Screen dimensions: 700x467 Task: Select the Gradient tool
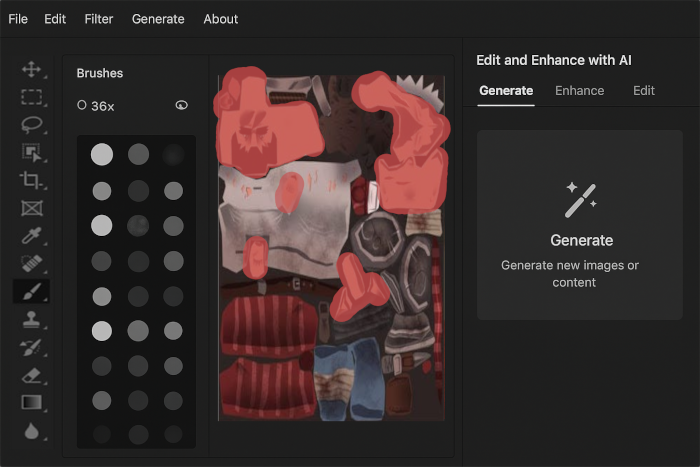31,402
